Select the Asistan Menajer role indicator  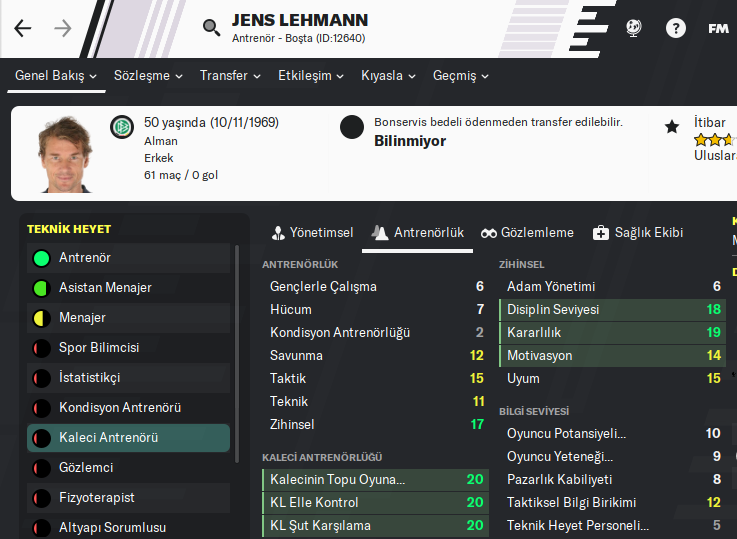[x=41, y=288]
